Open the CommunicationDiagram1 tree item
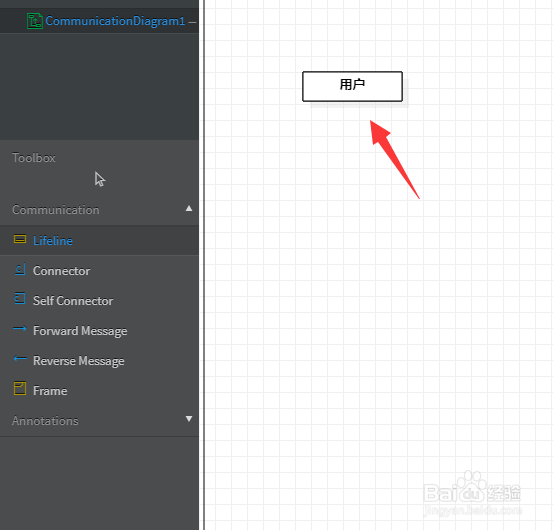The width and height of the screenshot is (553, 530). tap(115, 21)
